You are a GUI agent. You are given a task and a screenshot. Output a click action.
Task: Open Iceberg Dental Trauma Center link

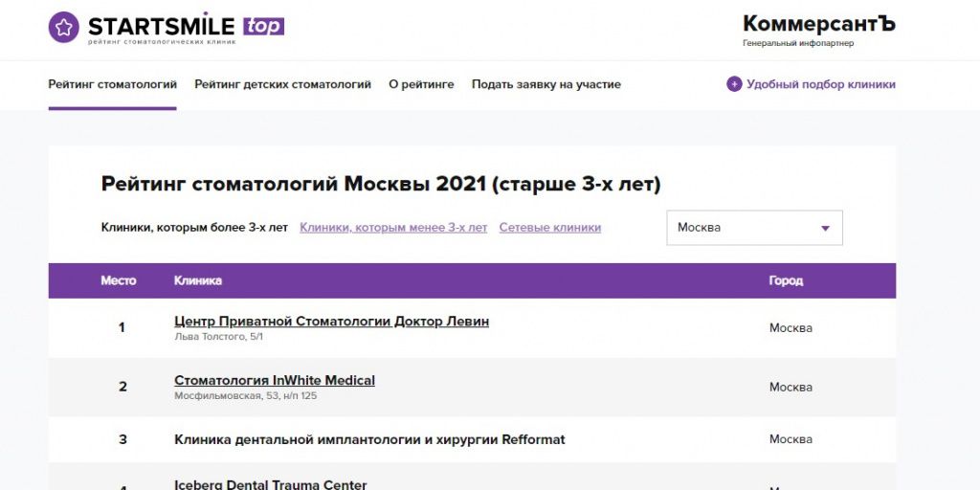pos(271,484)
